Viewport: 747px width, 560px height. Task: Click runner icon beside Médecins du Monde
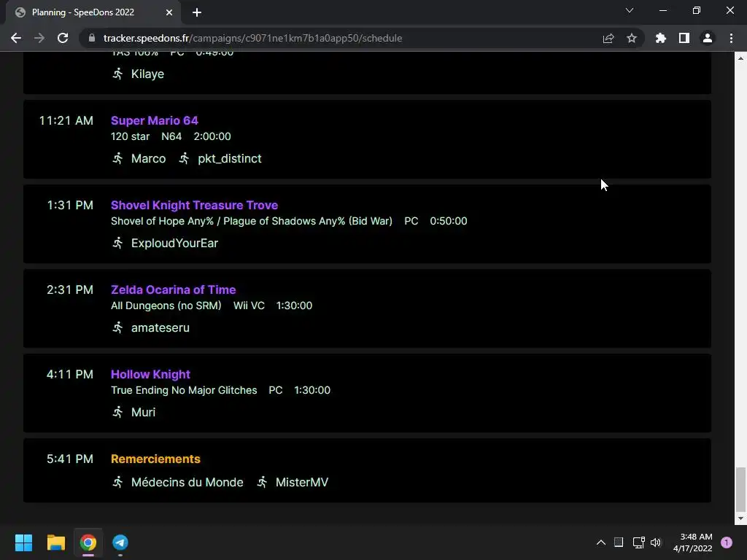[x=117, y=483]
